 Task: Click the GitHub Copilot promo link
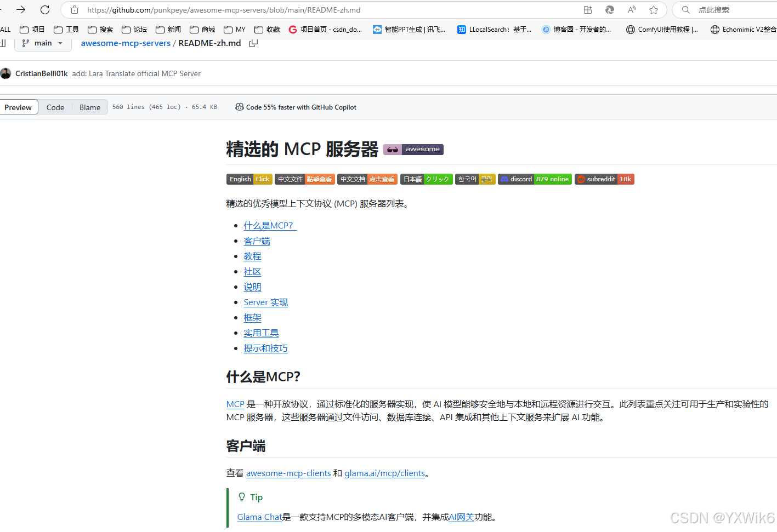296,107
